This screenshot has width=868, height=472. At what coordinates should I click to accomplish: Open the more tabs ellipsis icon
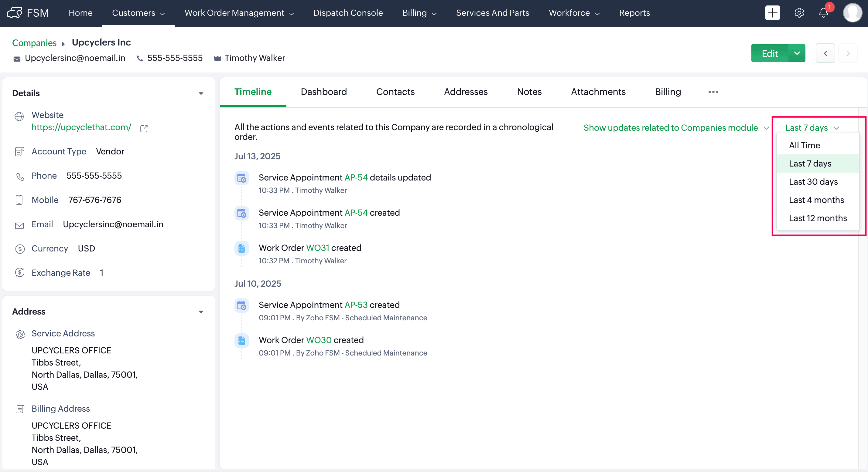713,92
